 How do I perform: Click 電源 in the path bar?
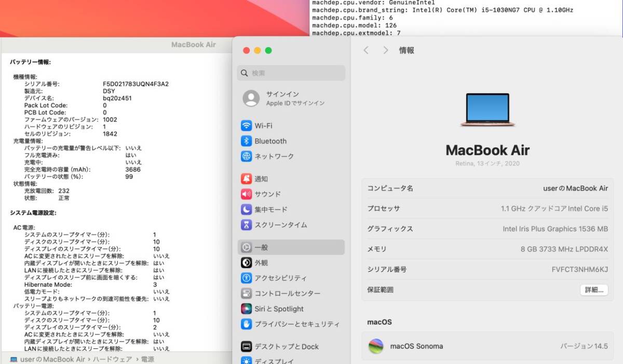tap(147, 359)
